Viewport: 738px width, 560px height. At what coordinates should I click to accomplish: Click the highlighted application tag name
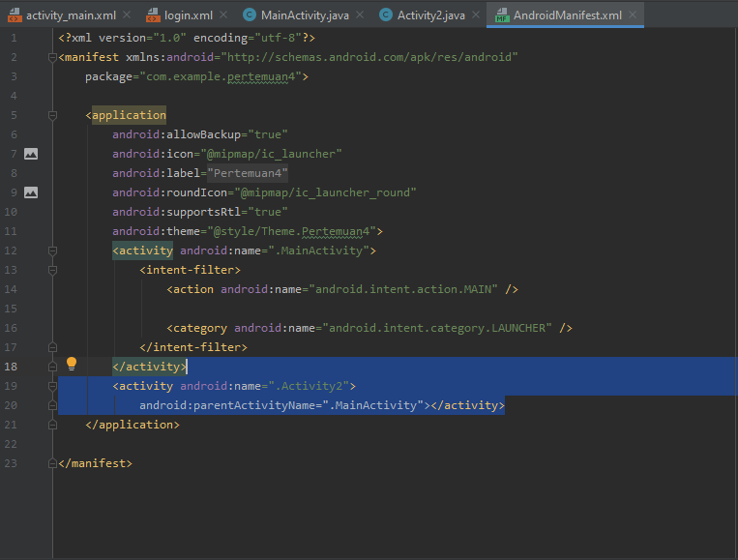[129, 115]
